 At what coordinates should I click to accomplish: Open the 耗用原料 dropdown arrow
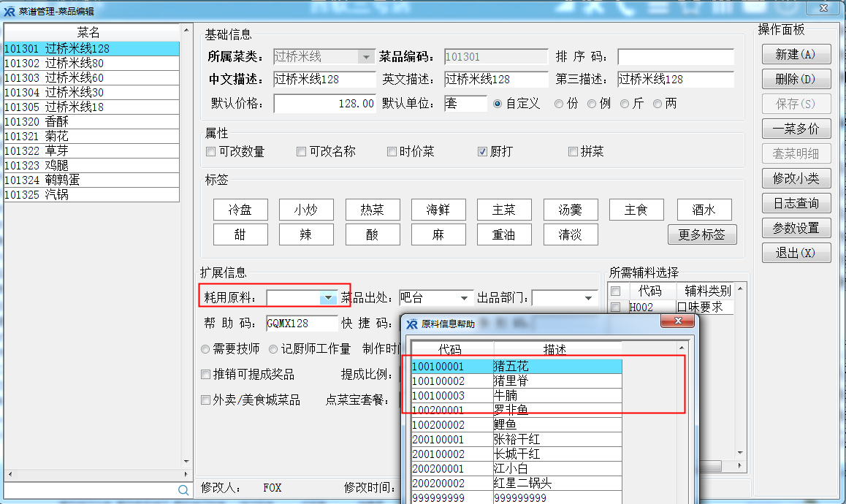coord(328,298)
